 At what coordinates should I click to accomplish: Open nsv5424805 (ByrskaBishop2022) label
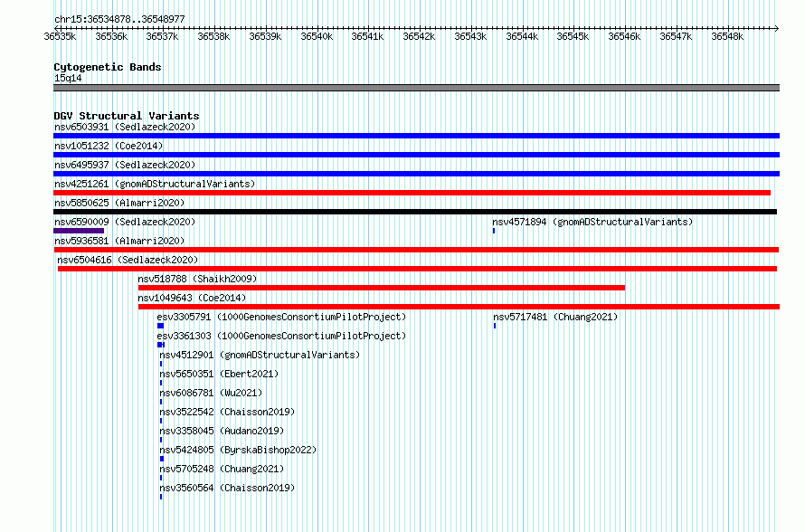coord(238,450)
